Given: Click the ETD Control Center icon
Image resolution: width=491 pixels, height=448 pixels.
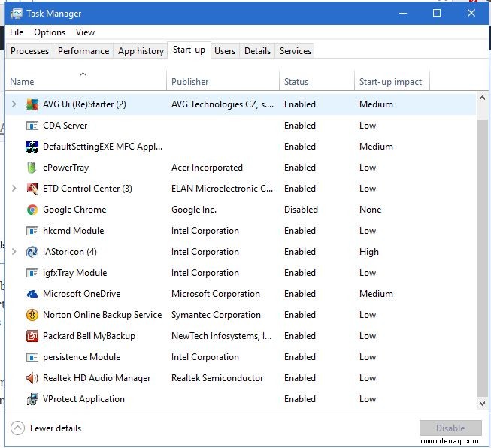Looking at the screenshot, I should tap(32, 189).
